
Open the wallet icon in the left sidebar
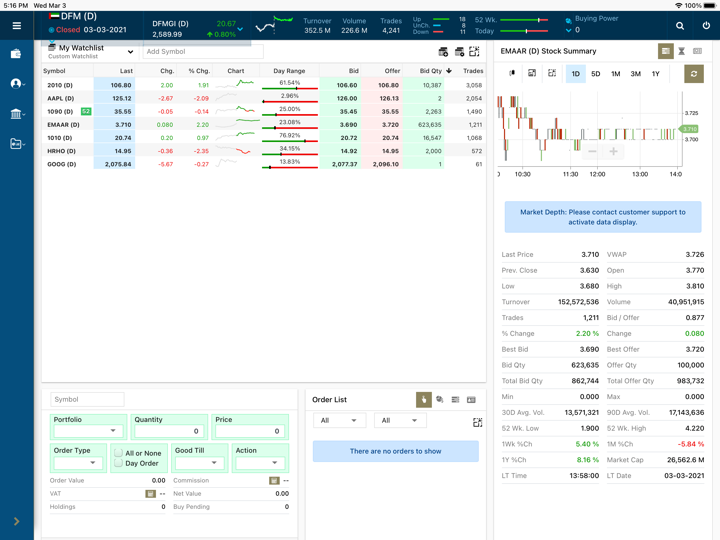coord(16,53)
